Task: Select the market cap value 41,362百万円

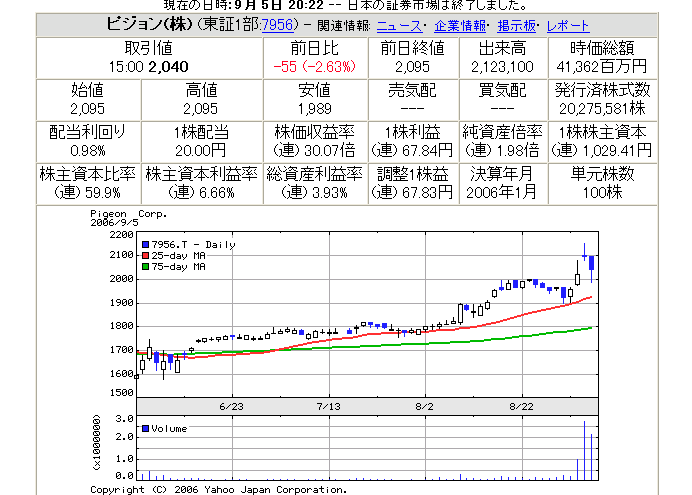Action: (x=602, y=67)
